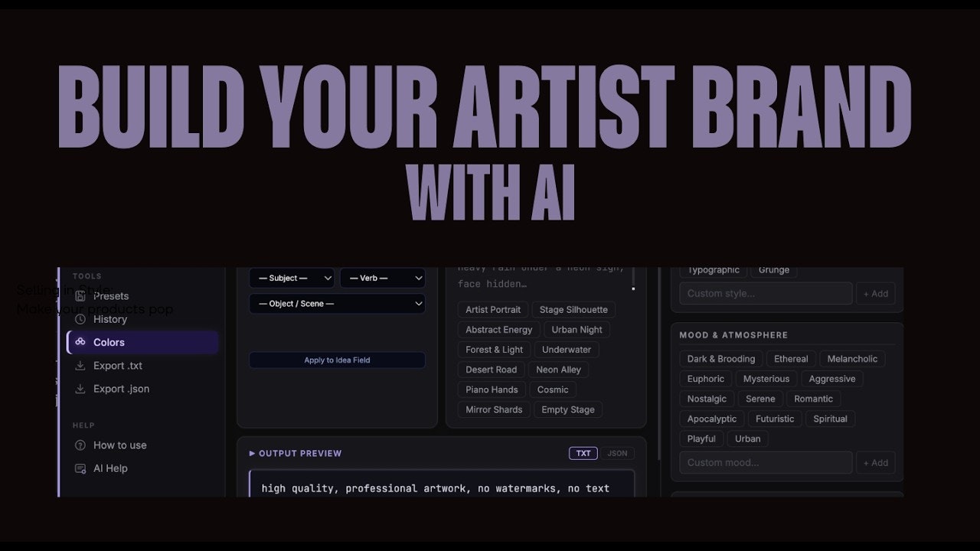Open the Subject dropdown
Viewport: 980px width, 551px height.
(x=292, y=279)
